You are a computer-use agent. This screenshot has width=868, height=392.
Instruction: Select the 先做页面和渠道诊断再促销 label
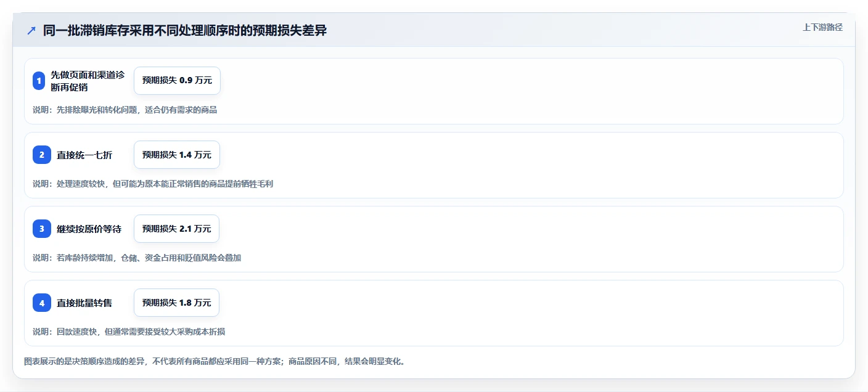(x=88, y=81)
